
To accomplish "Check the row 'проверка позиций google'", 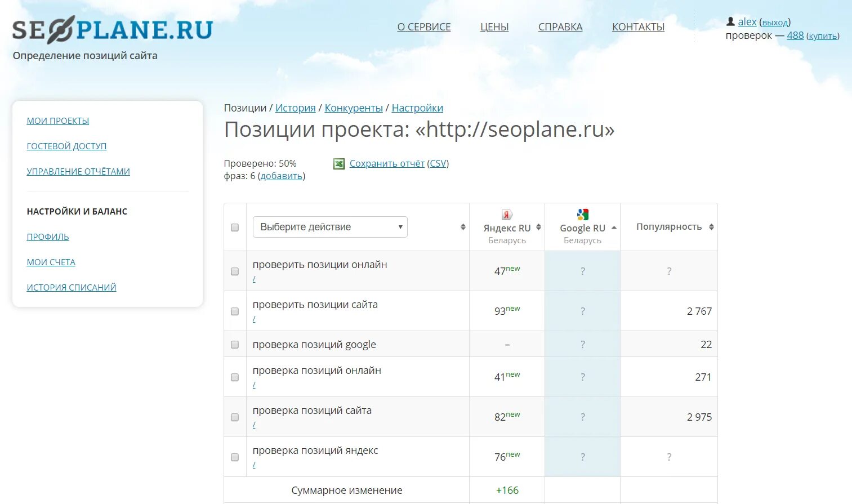I will click(x=235, y=345).
